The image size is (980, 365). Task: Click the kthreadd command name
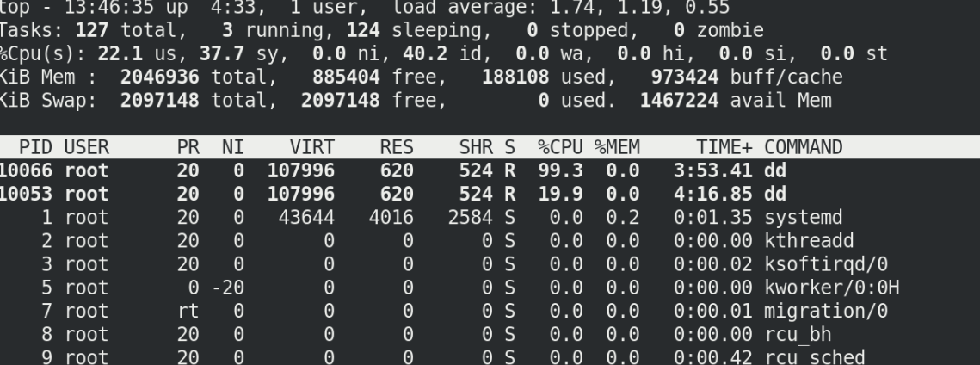[809, 241]
